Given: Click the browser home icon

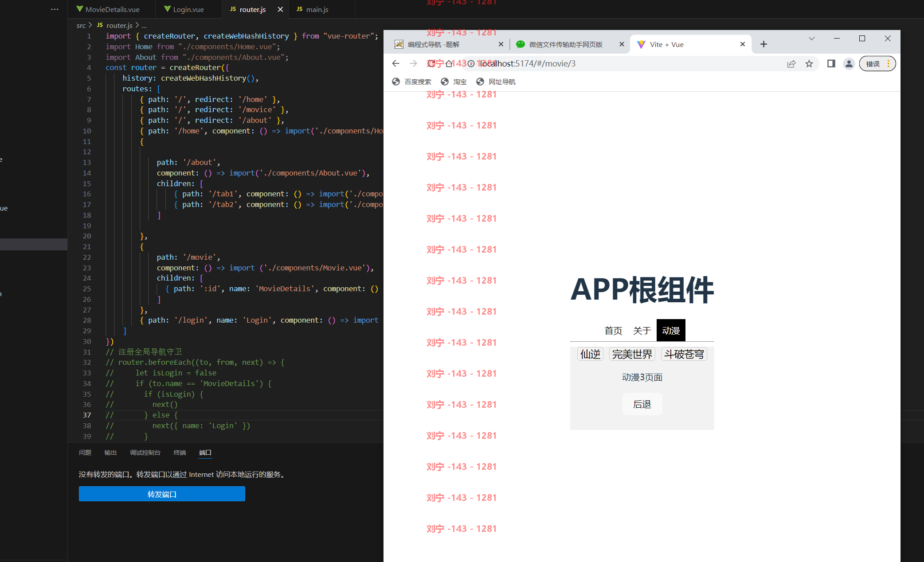Looking at the screenshot, I should coord(449,63).
